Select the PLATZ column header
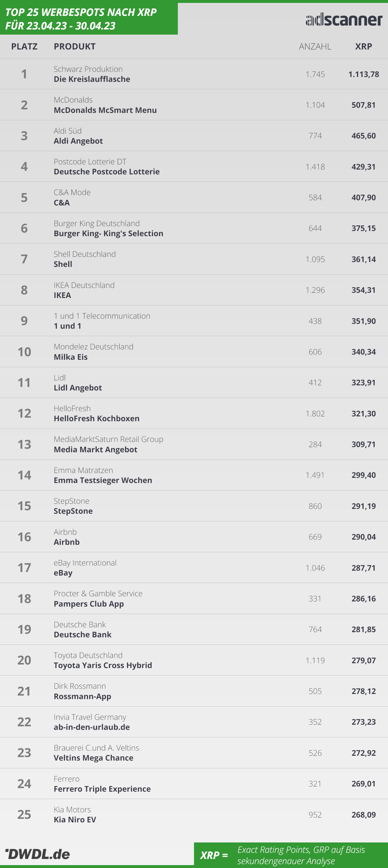 pyautogui.click(x=24, y=47)
